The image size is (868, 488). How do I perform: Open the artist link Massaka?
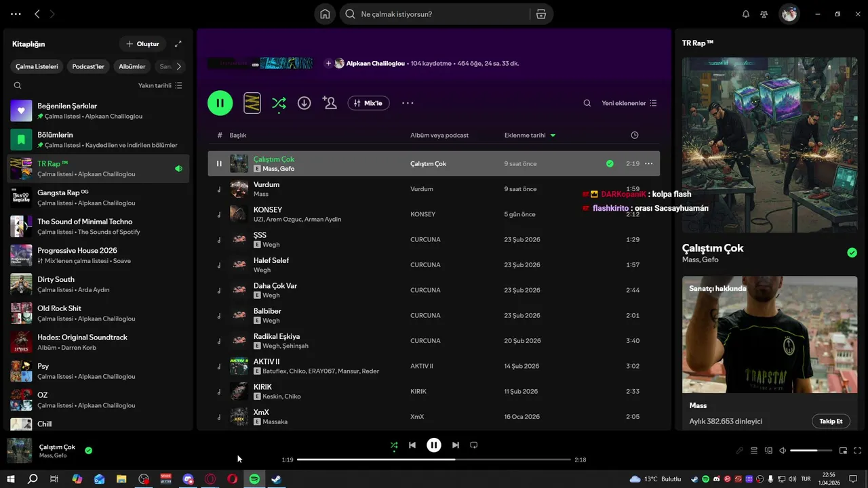pos(275,422)
